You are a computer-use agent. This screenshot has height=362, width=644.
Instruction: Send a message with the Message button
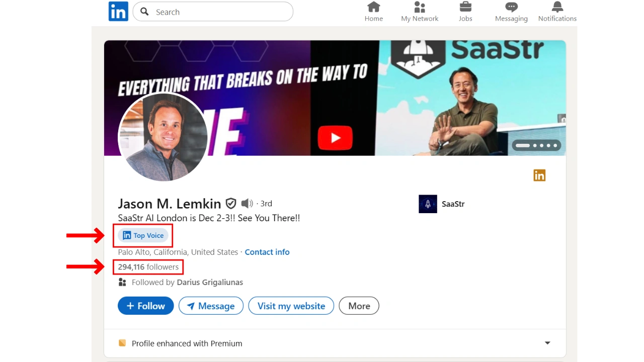211,306
